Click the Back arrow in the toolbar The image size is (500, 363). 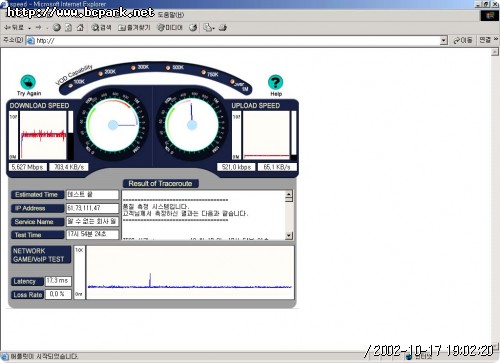point(14,28)
